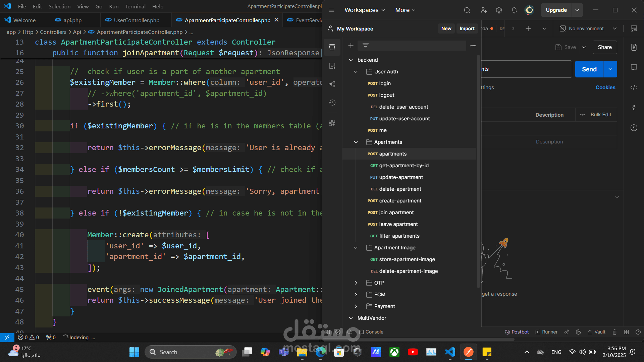Open the Runner in Postman footer

click(546, 332)
